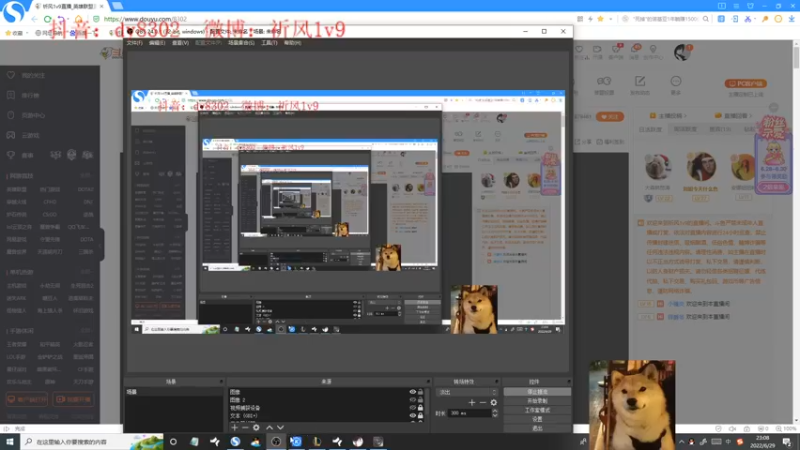The width and height of the screenshot is (800, 450).
Task: Click 工作室模式 studio mode button
Action: pyautogui.click(x=537, y=410)
